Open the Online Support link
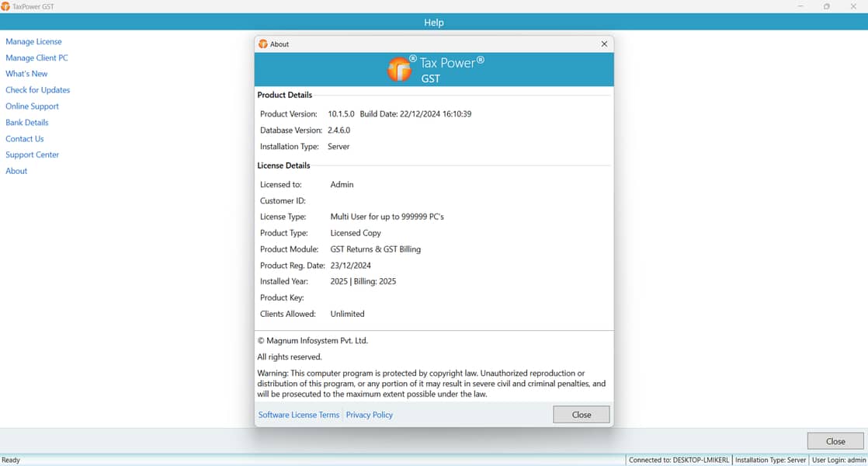 click(32, 106)
